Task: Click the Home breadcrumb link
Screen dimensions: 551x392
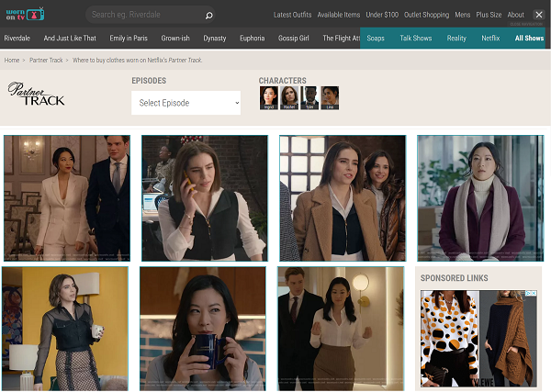Action: click(12, 60)
